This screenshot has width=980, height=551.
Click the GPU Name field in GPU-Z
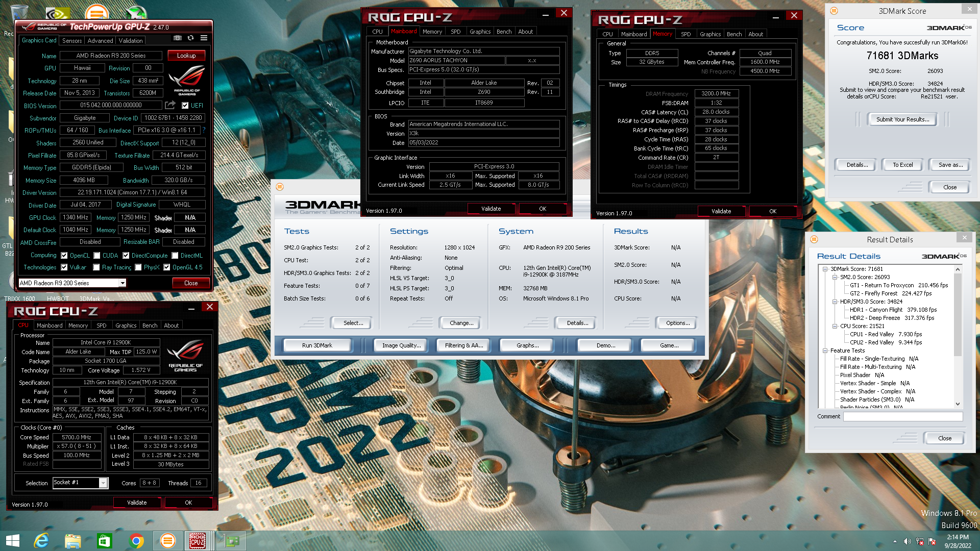[111, 56]
